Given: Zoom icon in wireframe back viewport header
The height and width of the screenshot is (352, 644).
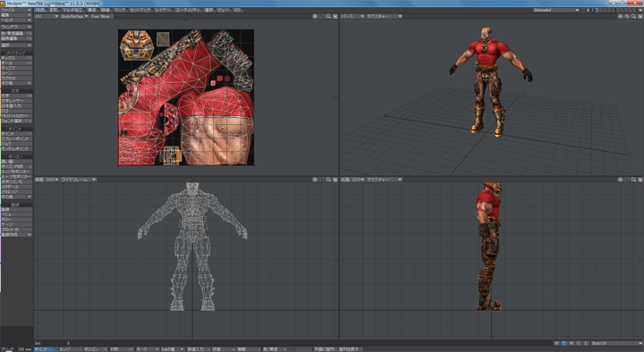Looking at the screenshot, I should (x=328, y=180).
